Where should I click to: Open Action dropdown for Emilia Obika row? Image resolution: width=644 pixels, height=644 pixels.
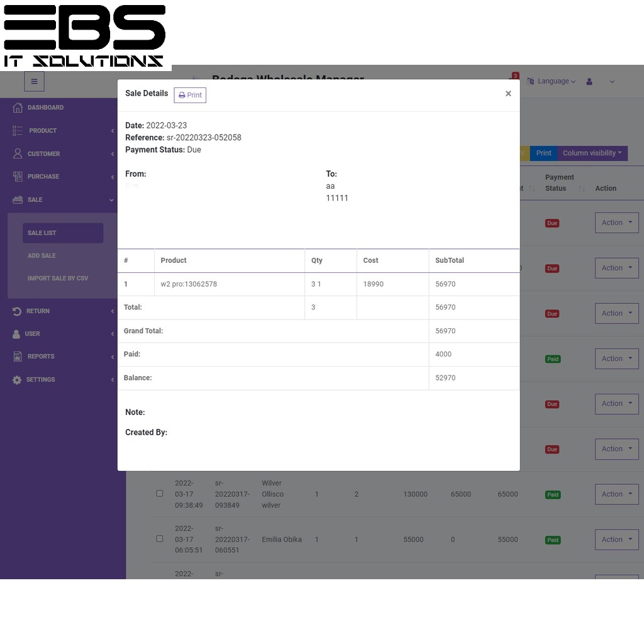pyautogui.click(x=616, y=540)
